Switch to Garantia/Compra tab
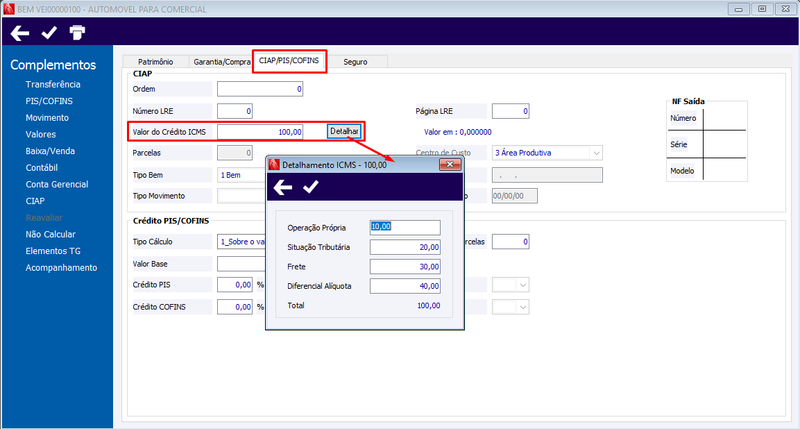Screen dimensions: 800x429 click(221, 61)
